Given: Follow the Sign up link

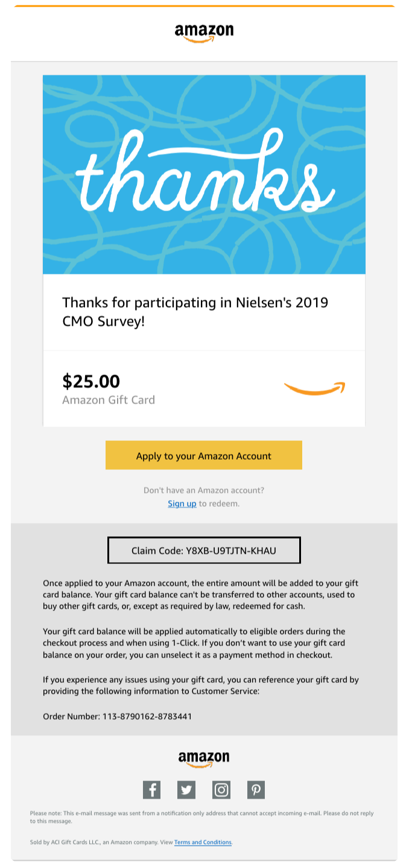Looking at the screenshot, I should pyautogui.click(x=182, y=504).
